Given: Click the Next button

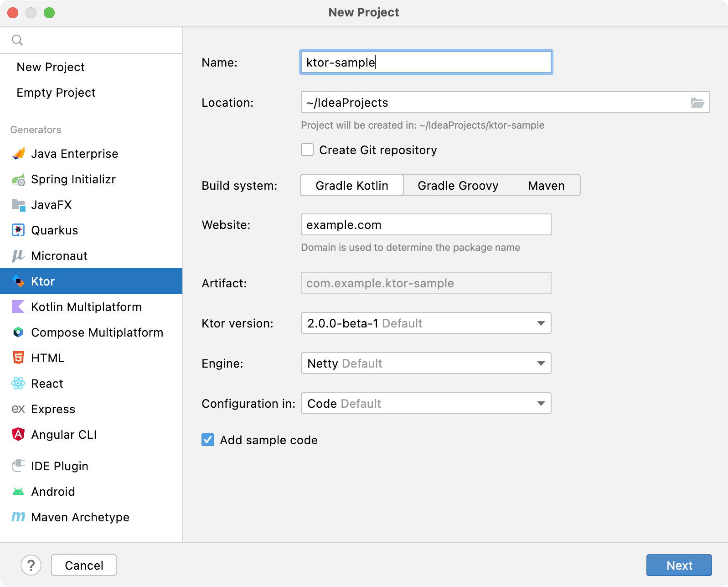Looking at the screenshot, I should (679, 565).
